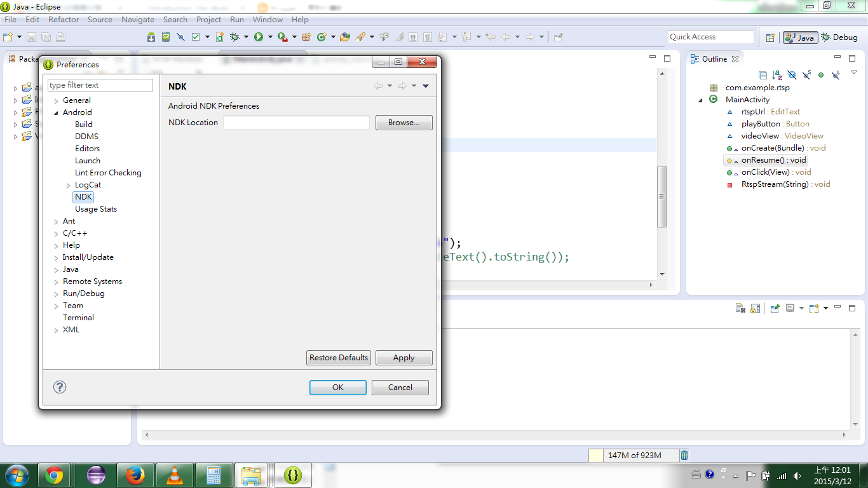
Task: Toggle Scroll Lock in the console toolbar
Action: [755, 308]
